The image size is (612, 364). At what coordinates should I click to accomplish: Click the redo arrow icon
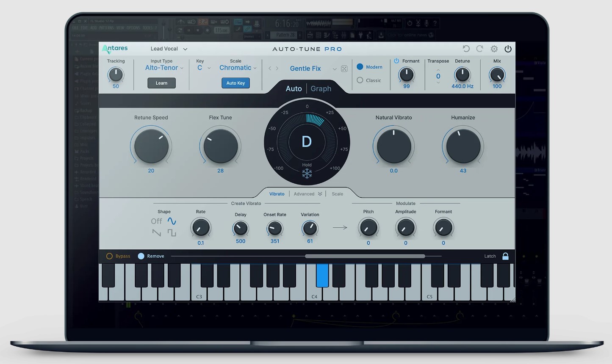[x=480, y=49]
